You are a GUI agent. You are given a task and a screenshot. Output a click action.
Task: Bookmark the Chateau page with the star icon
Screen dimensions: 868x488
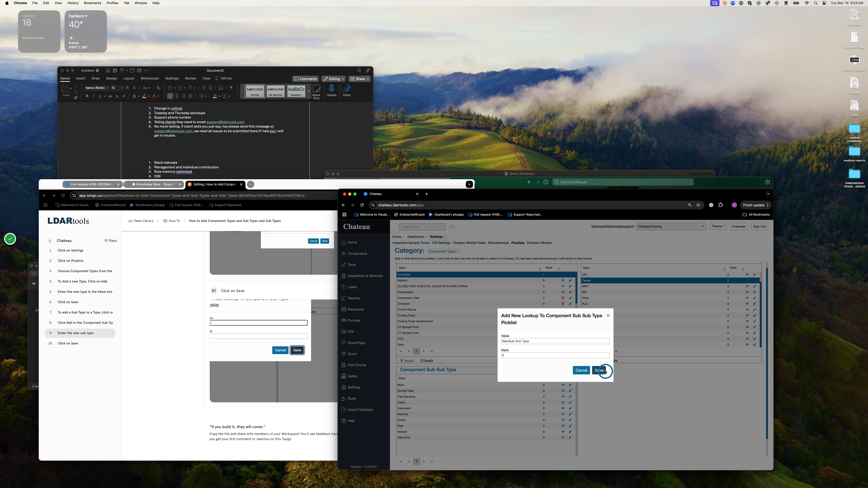[x=698, y=205]
